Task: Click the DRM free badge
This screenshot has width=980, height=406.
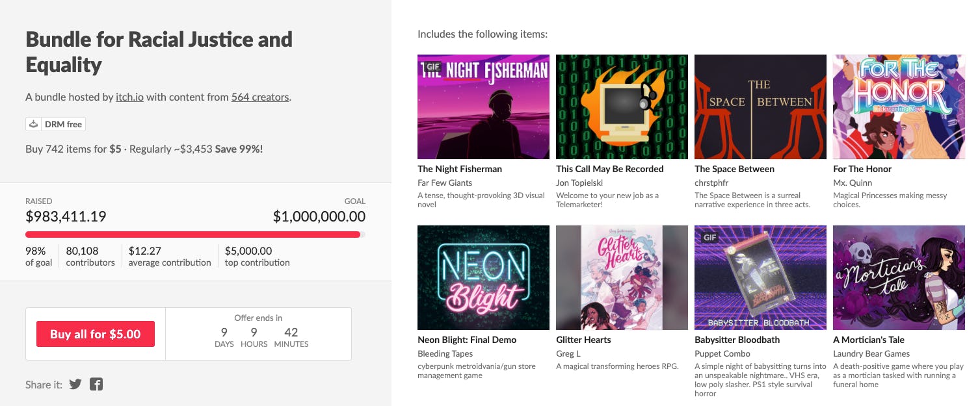Action: coord(56,124)
